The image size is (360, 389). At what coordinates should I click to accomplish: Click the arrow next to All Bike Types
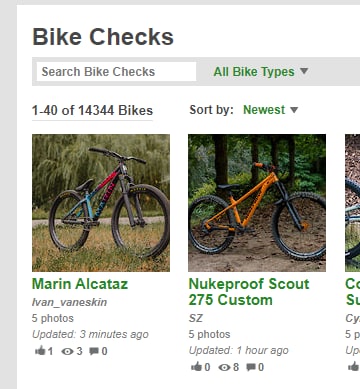(304, 71)
